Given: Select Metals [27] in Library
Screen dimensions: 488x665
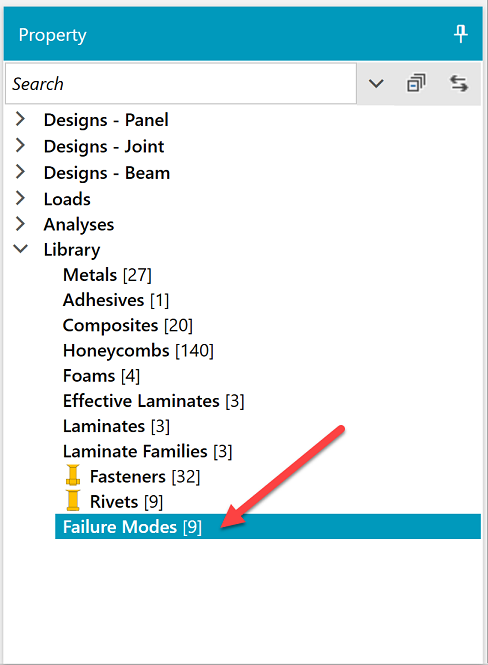Looking at the screenshot, I should (107, 275).
